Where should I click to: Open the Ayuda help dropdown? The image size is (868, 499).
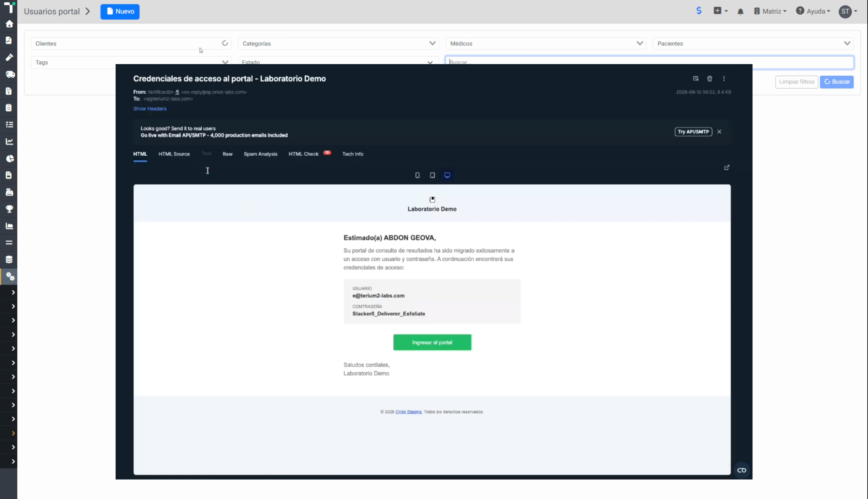point(813,11)
